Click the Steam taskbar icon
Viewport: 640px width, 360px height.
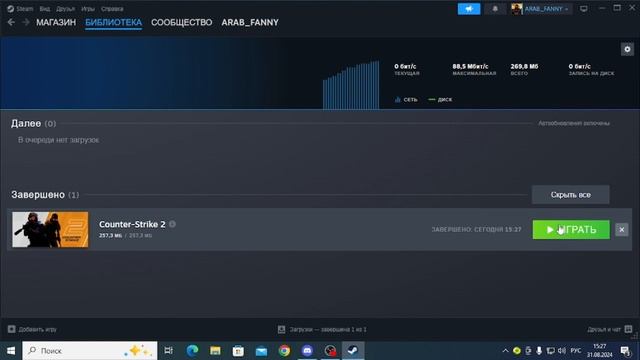353,351
